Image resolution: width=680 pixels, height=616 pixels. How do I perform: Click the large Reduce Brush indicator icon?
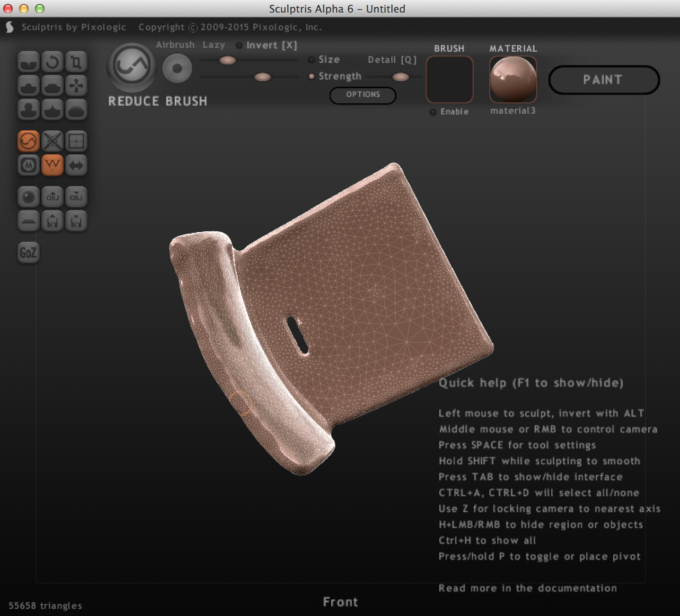(132, 67)
